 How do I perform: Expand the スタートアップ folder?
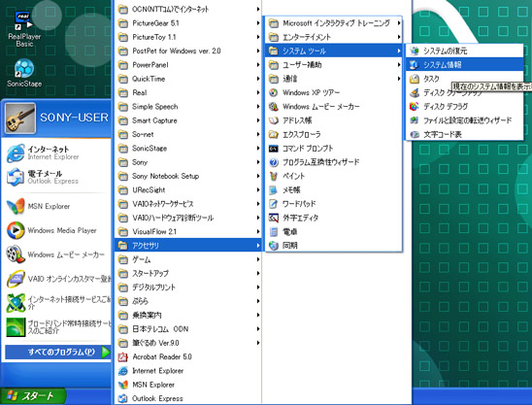pyautogui.click(x=187, y=273)
